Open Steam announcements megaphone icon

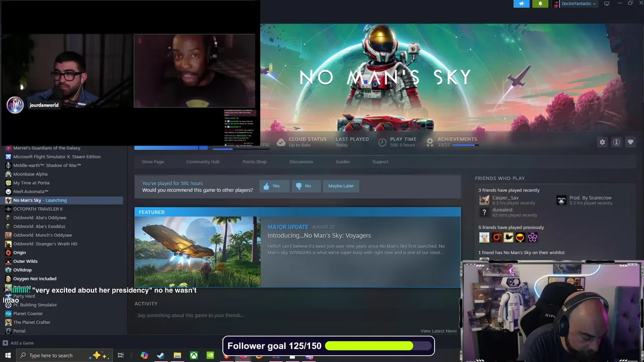521,4
